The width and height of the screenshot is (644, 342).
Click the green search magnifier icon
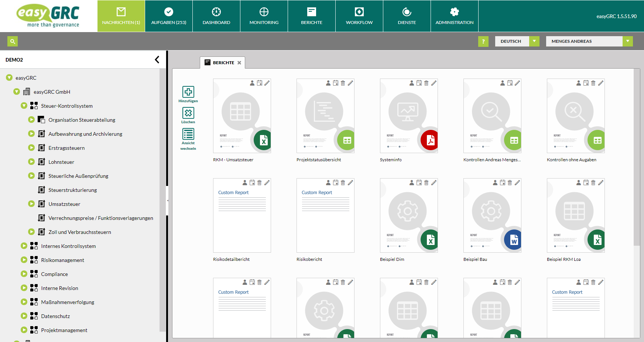[13, 41]
